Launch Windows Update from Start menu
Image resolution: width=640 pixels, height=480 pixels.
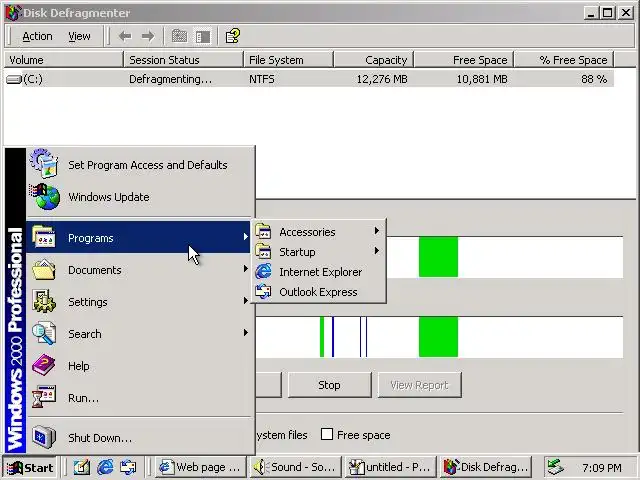[x=109, y=197]
